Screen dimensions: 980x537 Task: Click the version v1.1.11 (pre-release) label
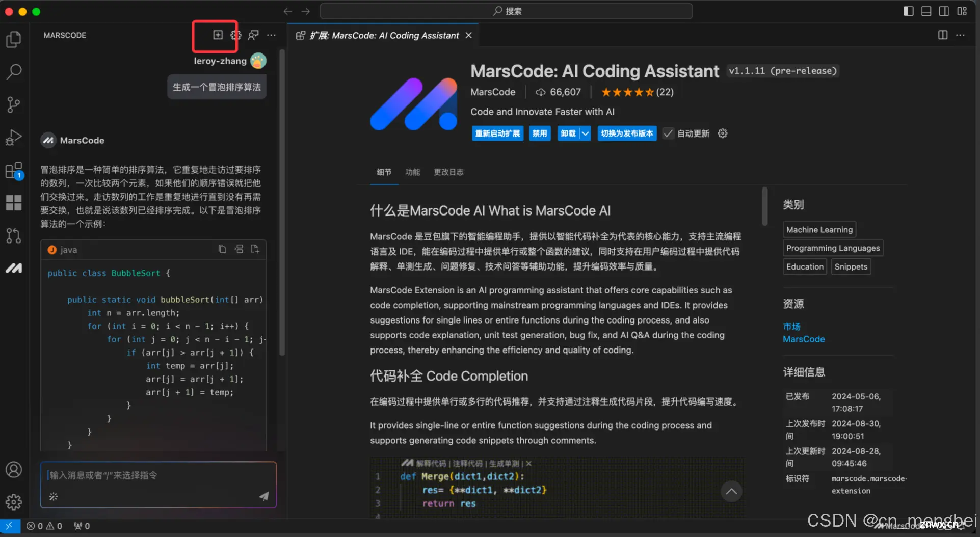point(783,71)
